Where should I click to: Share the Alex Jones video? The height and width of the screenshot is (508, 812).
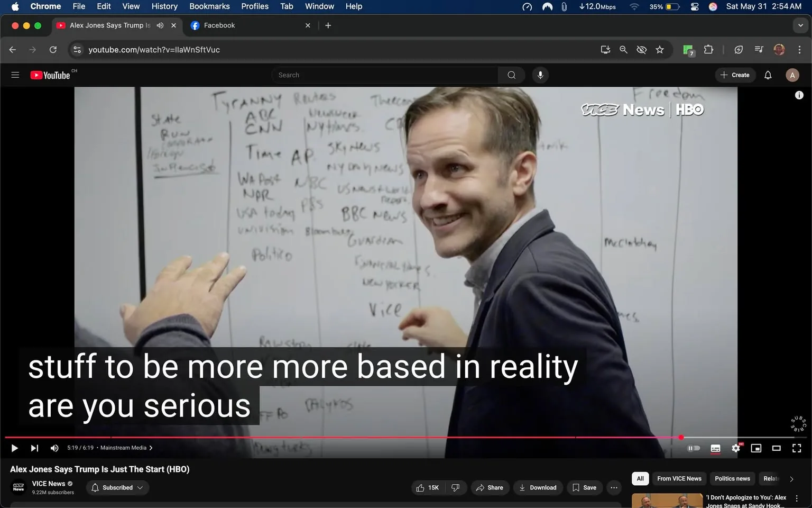(x=490, y=487)
